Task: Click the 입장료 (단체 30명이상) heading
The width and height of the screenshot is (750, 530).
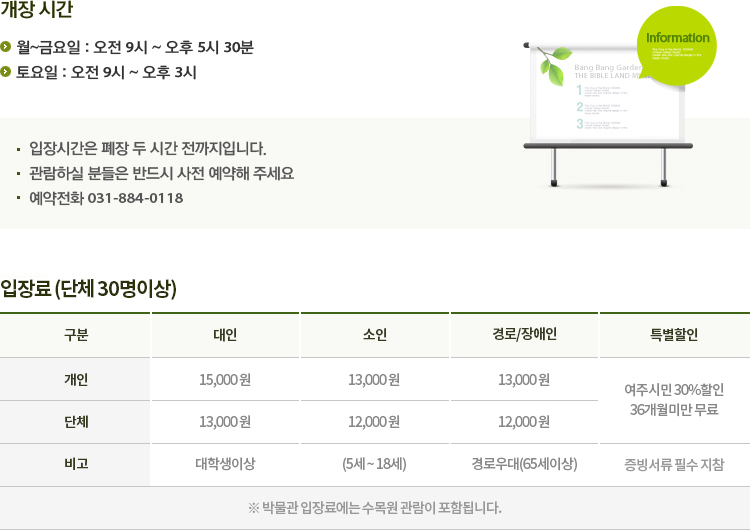Action: coord(89,289)
